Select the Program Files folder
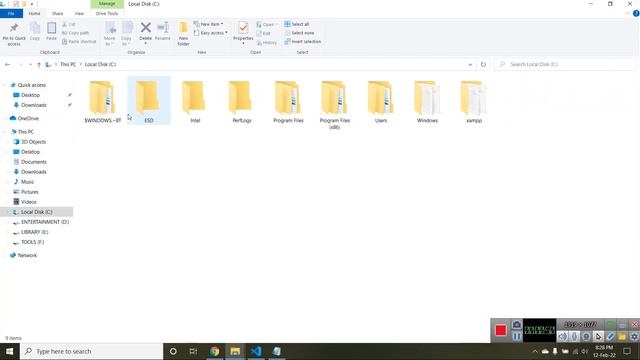The height and width of the screenshot is (360, 640). [288, 102]
